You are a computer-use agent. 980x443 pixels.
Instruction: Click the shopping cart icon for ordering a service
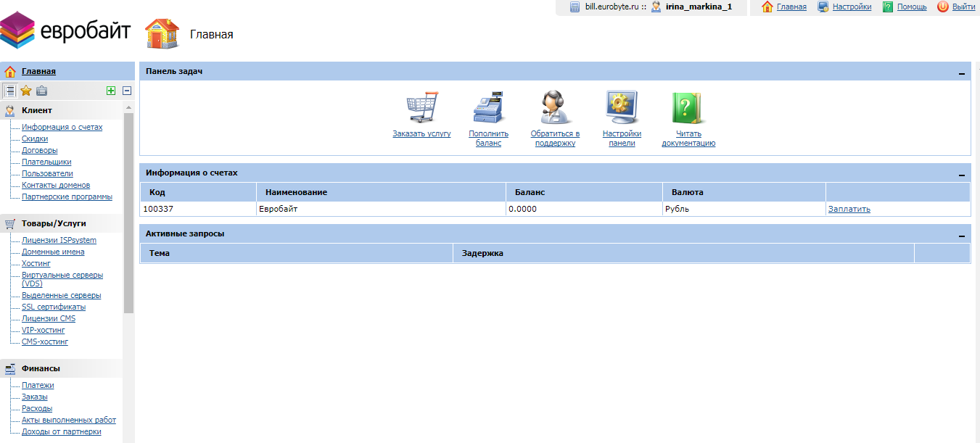tap(422, 108)
